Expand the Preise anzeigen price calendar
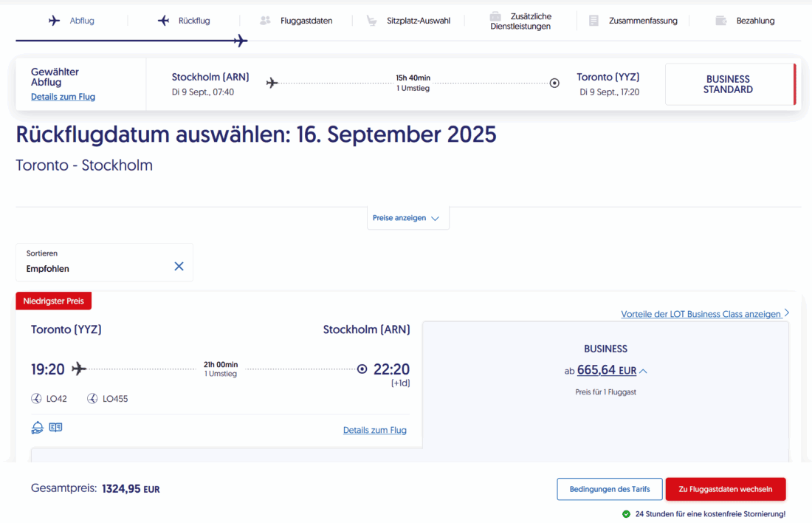Screen dimensions: 812x523 tap(407, 219)
